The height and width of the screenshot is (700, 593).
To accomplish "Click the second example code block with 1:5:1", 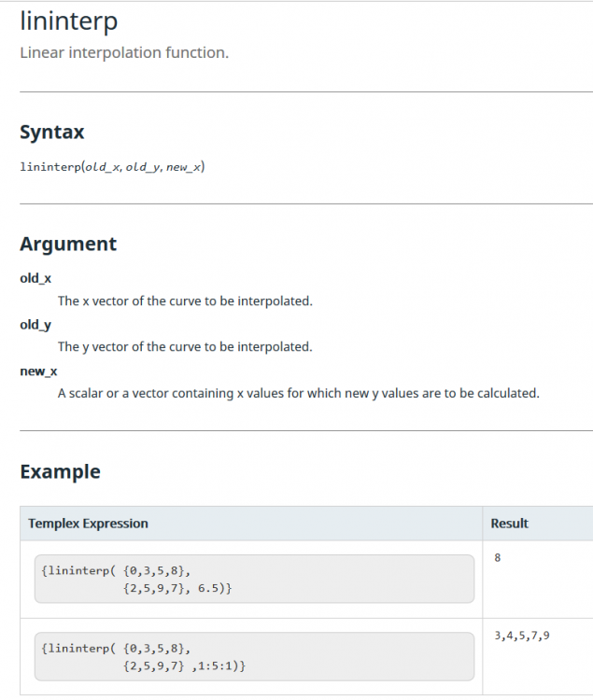I will coord(255,657).
